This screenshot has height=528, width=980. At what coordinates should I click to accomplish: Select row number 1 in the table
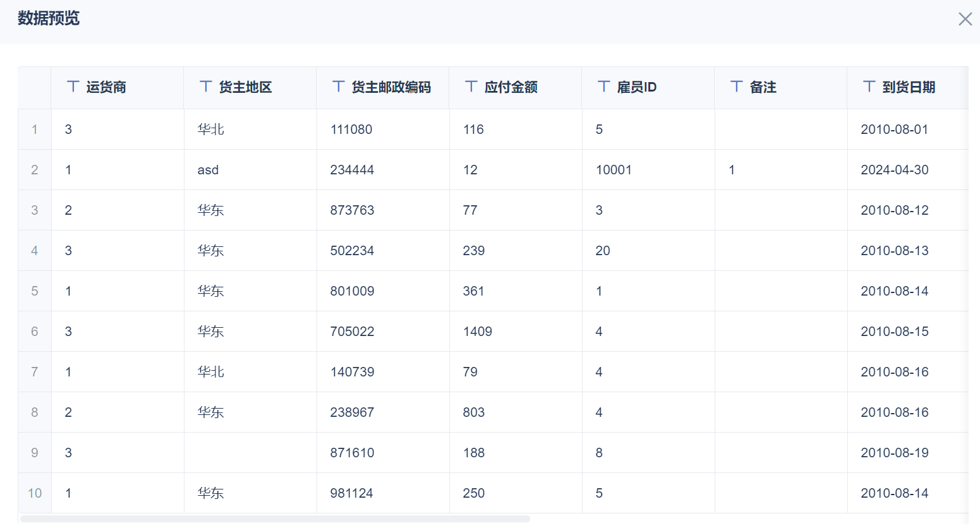(x=35, y=129)
